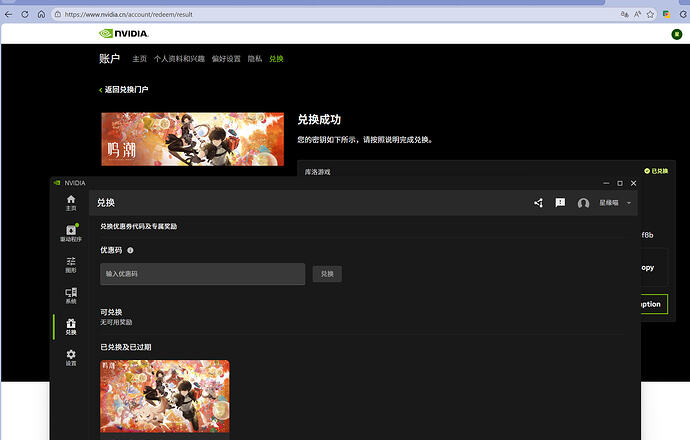Open 设置 gear in app sidebar
The width and height of the screenshot is (690, 440).
[71, 358]
